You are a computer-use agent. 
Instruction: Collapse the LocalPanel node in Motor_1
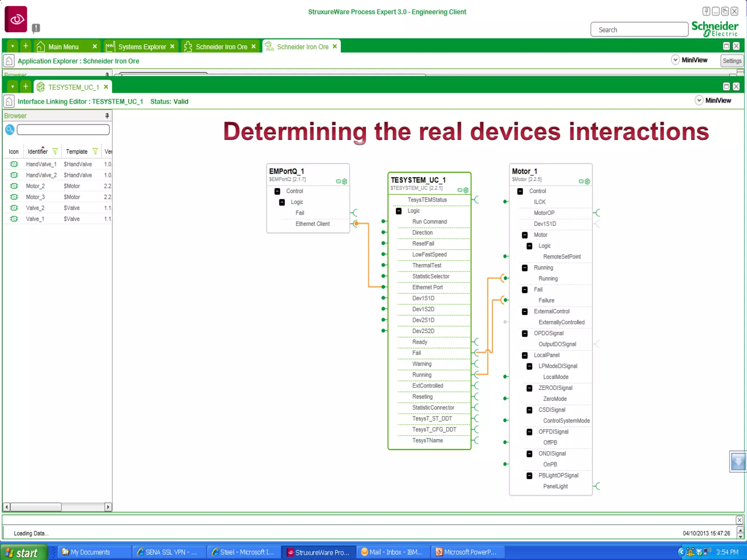525,355
